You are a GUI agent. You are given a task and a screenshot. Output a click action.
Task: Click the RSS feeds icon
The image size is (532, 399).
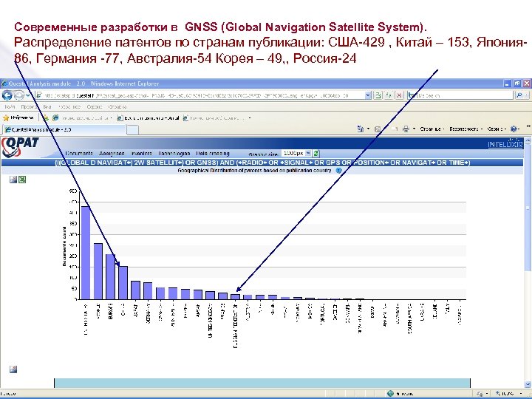coord(378,129)
